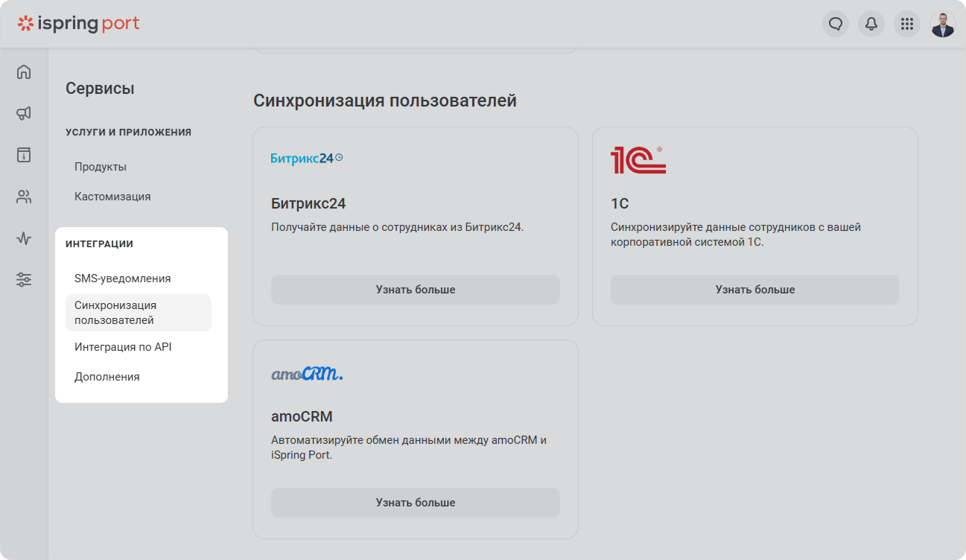Image resolution: width=966 pixels, height=560 pixels.
Task: Open the settings sliders sidebar icon
Action: [x=24, y=280]
